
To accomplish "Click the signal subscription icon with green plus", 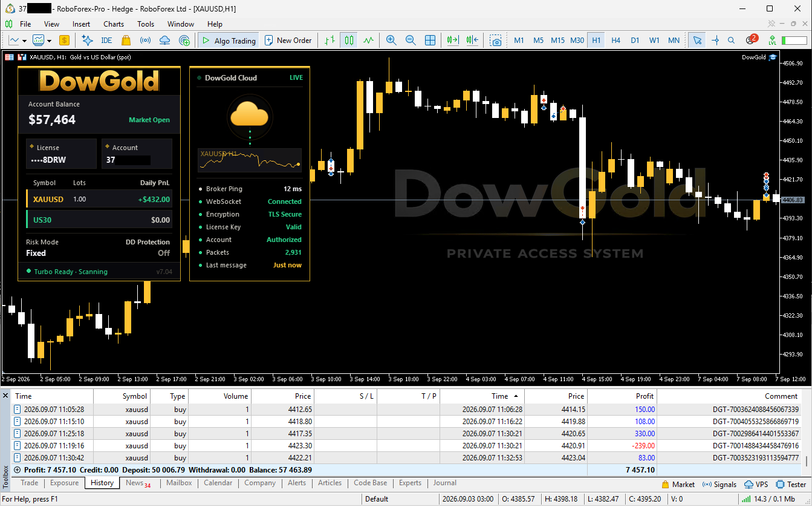I will (184, 41).
